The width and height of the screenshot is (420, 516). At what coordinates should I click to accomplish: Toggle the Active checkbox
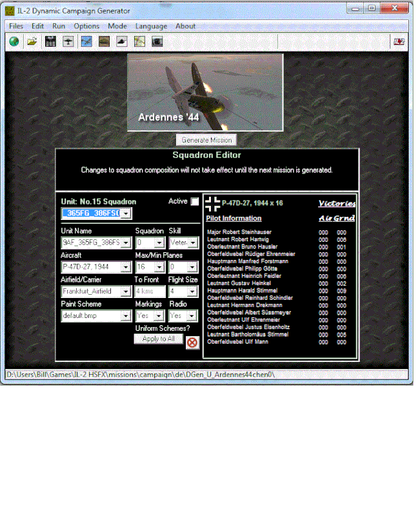(x=195, y=201)
